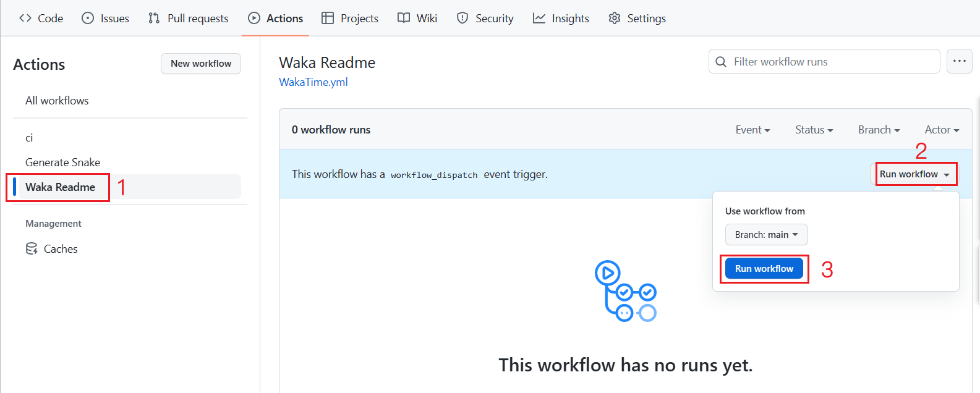Focus the Filter workflow runs field

coord(824,62)
